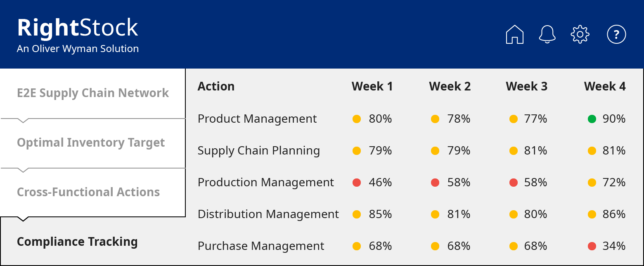Click the yellow Week 1 Distribution Management dot
Viewport: 644px width, 266px height.
(357, 214)
